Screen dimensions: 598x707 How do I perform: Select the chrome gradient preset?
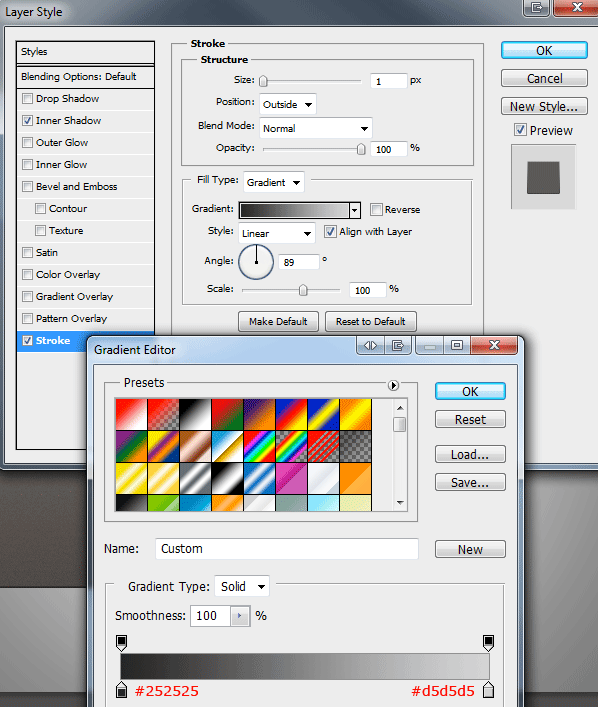point(227,446)
